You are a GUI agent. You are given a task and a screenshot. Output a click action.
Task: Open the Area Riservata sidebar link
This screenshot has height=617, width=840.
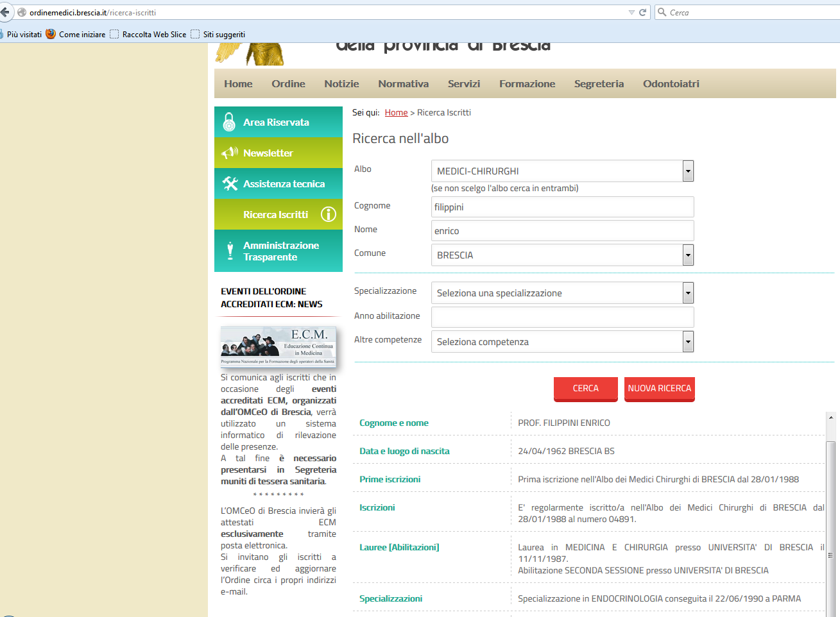pos(279,122)
